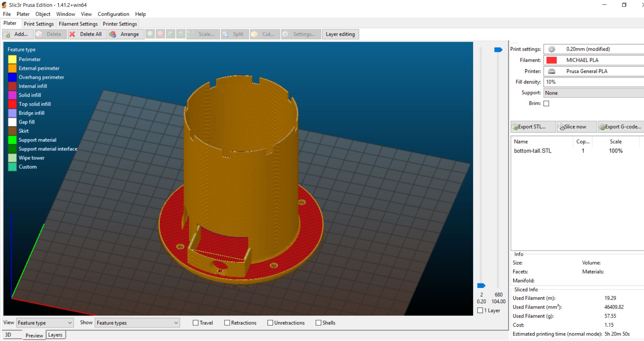
Task: Click the Split object toolbar button
Action: pyautogui.click(x=234, y=34)
